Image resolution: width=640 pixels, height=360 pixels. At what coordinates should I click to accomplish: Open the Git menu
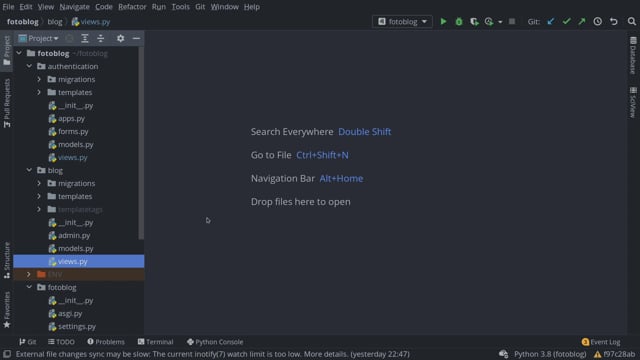coord(200,7)
